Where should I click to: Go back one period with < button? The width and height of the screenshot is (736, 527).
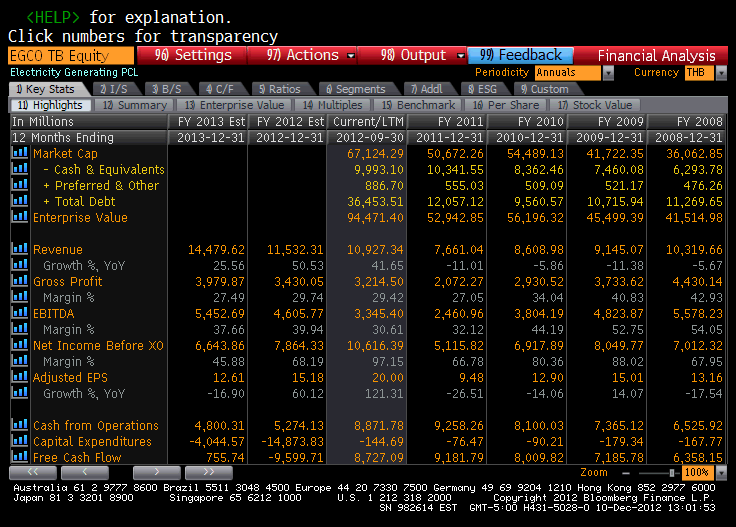pos(85,473)
